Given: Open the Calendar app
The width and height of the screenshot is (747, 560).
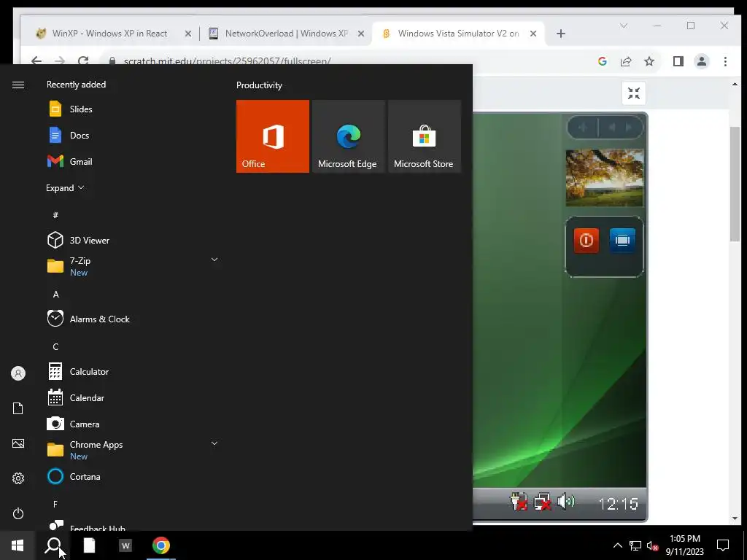Looking at the screenshot, I should pos(133,397).
